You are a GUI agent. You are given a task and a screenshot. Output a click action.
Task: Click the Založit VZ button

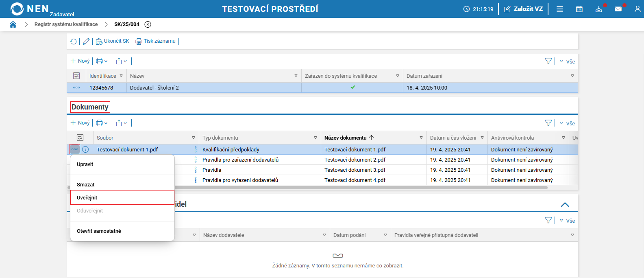click(x=523, y=9)
